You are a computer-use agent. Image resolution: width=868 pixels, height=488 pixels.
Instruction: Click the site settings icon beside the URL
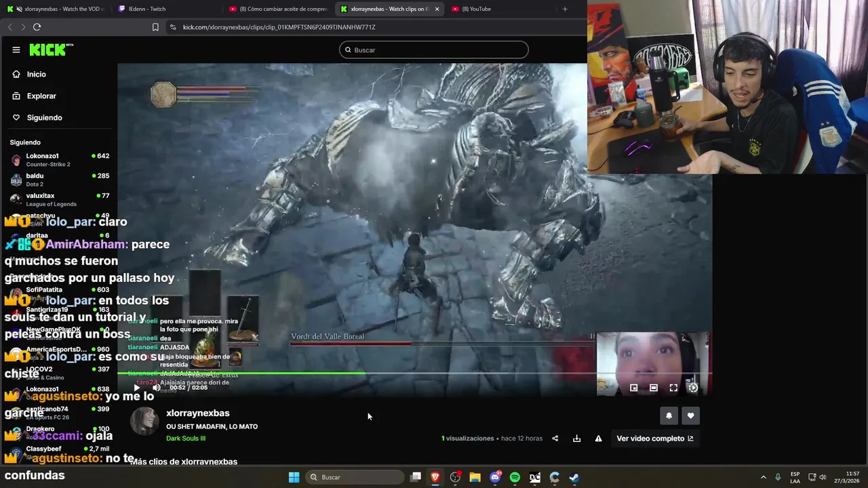pyautogui.click(x=173, y=27)
